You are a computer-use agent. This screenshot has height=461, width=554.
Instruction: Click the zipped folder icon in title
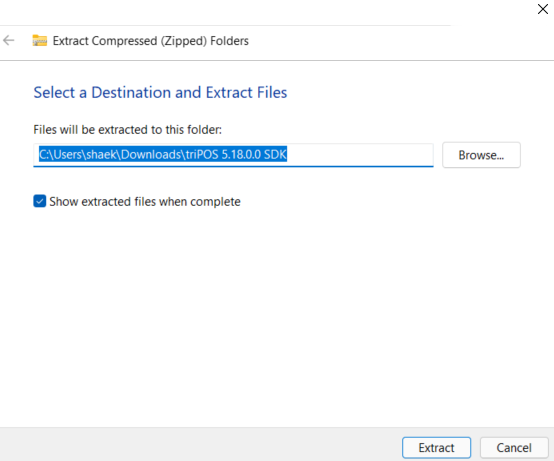40,41
